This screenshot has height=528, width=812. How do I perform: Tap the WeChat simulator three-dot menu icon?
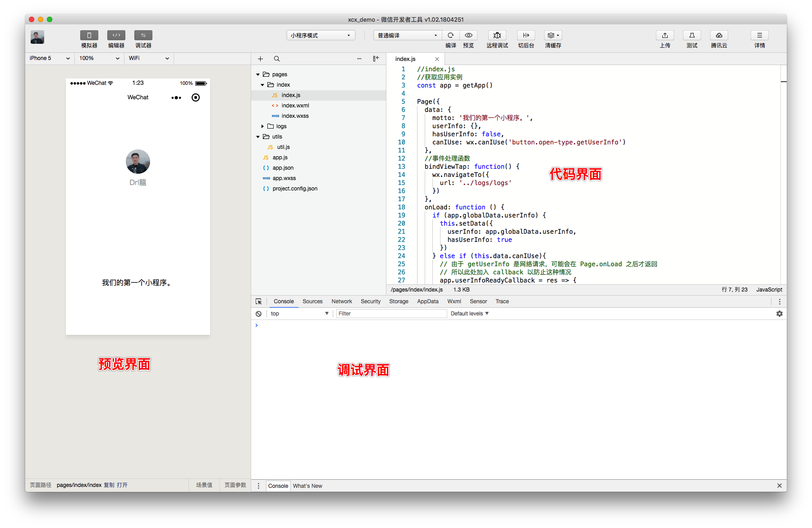176,97
